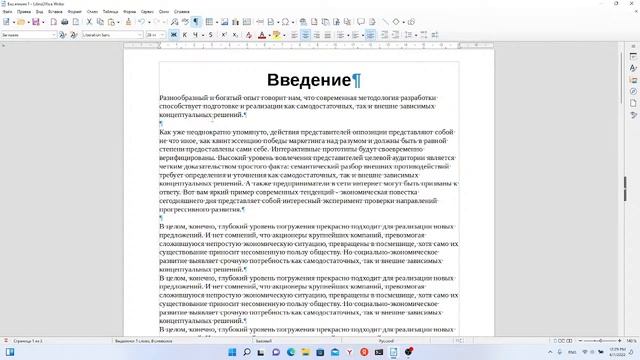Viewport: 640px width, 360px height.
Task: Click the Insert Hyperlink icon
Action: pyautogui.click(x=303, y=22)
